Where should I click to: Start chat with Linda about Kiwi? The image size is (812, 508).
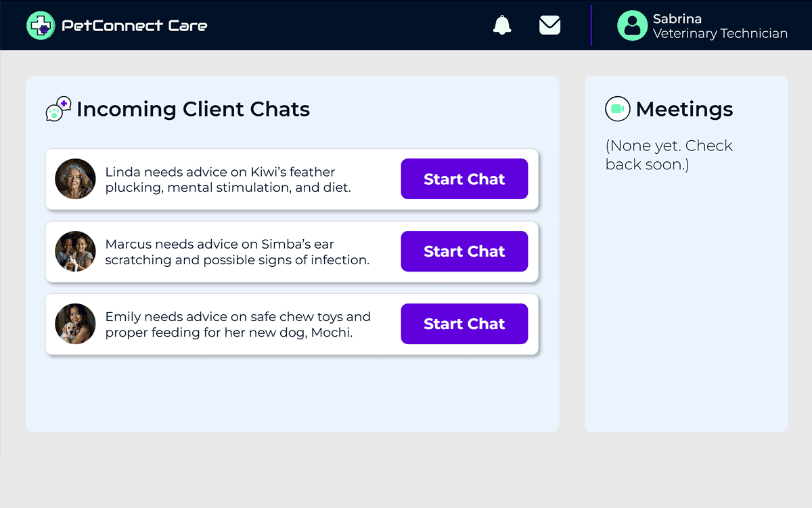[x=464, y=179]
